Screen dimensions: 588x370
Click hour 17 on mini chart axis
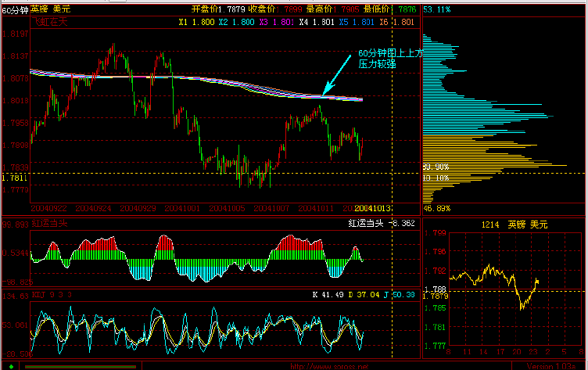click(500, 352)
